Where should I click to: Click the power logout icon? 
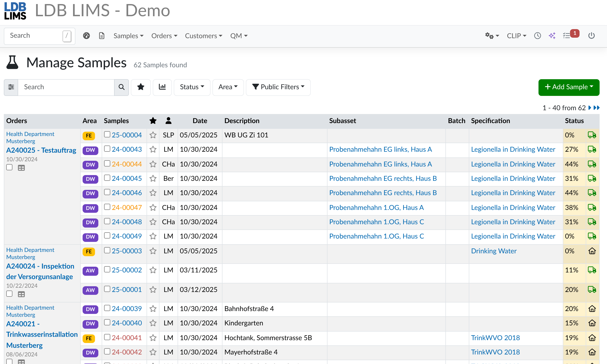pos(591,36)
